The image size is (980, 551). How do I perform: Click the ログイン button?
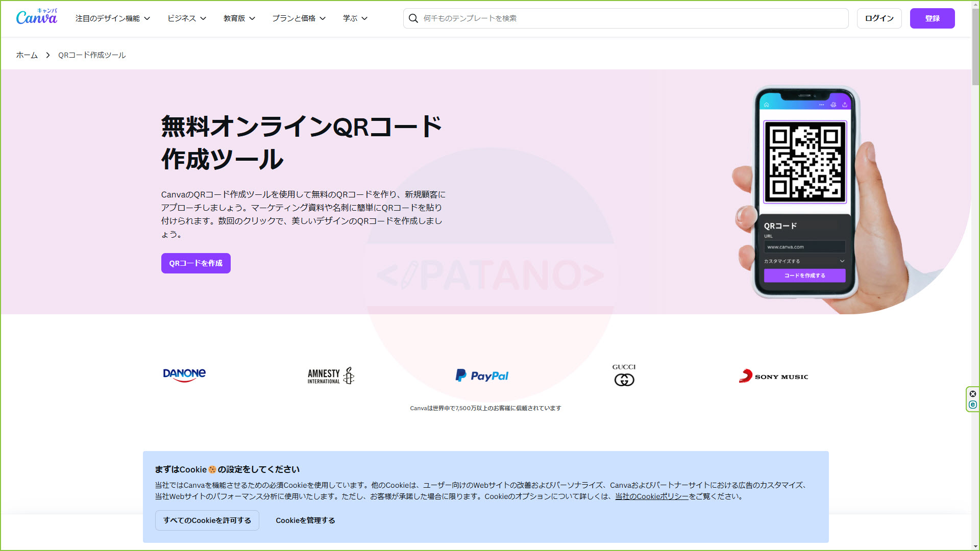[879, 18]
